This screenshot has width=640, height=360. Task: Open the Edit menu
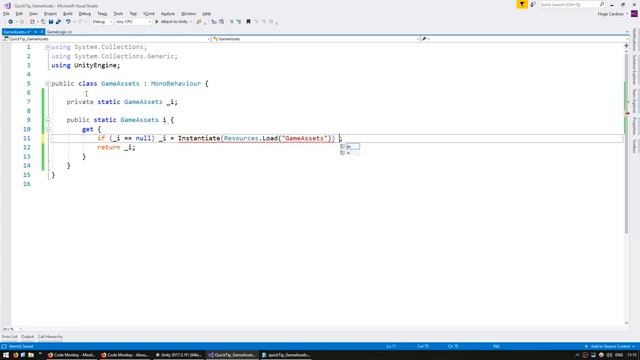[x=19, y=14]
